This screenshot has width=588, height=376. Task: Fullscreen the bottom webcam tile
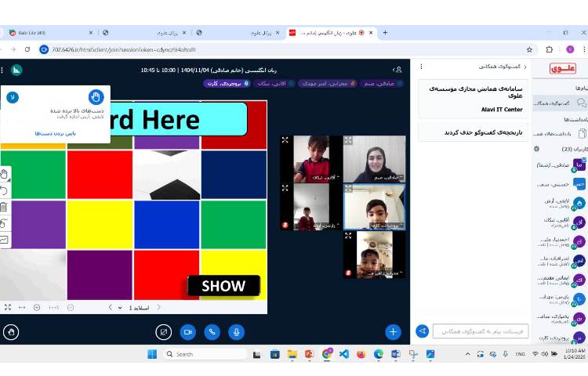(348, 236)
